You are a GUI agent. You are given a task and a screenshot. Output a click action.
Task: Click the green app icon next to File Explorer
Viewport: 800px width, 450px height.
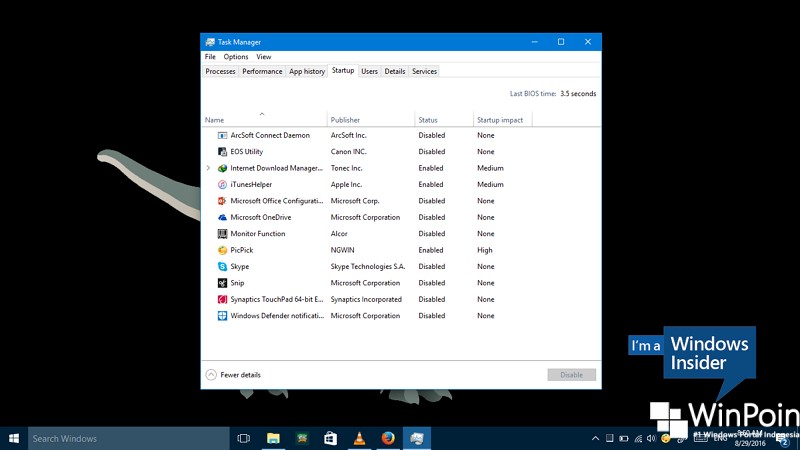(x=302, y=438)
